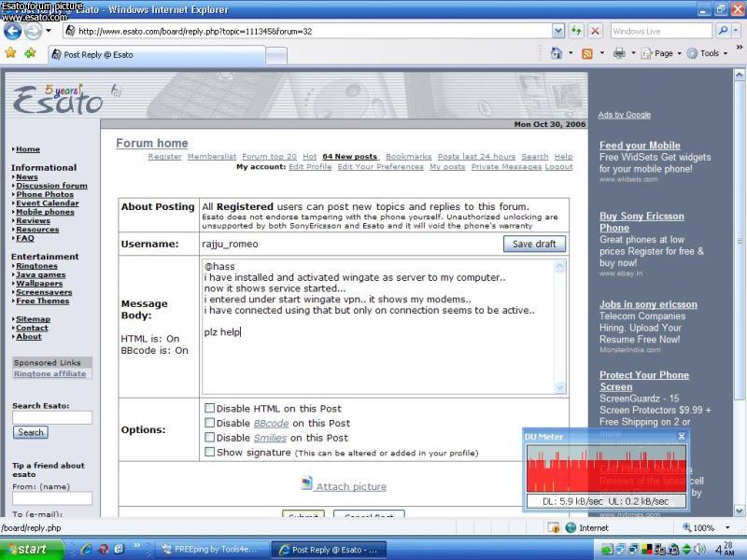Open the Favorites Center star icon

10,53
